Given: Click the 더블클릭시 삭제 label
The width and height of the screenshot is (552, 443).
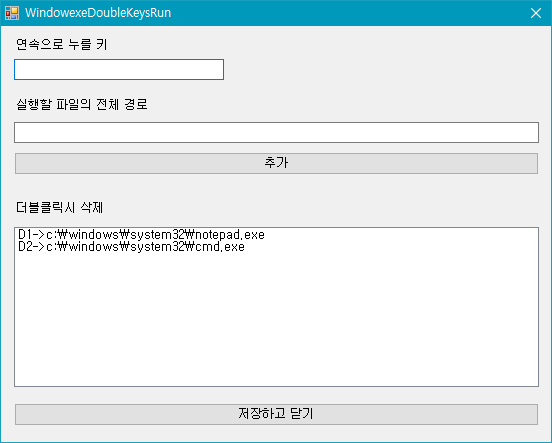Looking at the screenshot, I should click(x=59, y=207).
